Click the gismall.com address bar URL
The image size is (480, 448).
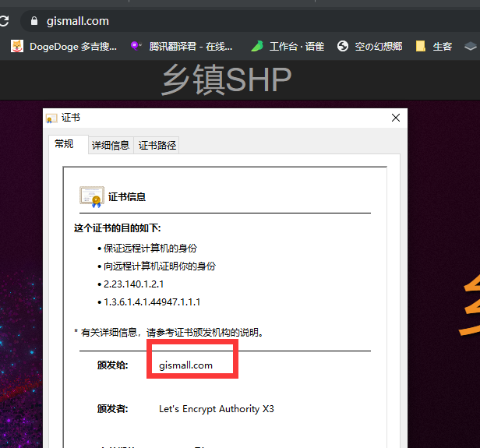click(78, 21)
